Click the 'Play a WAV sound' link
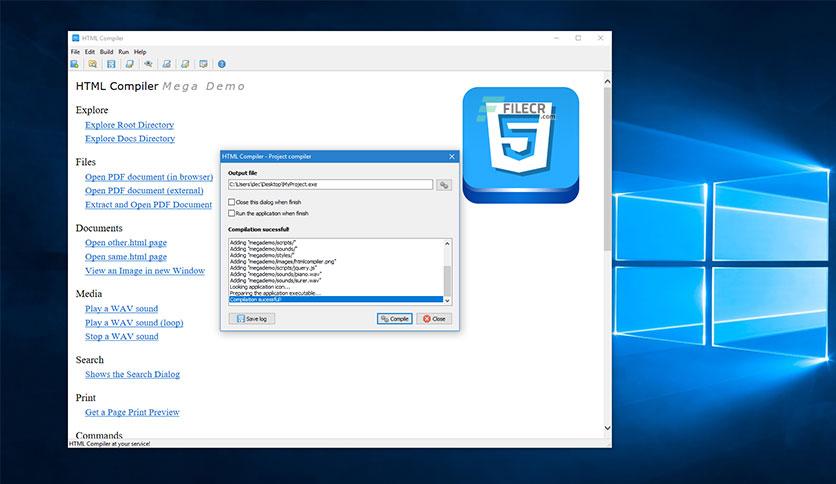Viewport: 836px width, 484px height. click(122, 309)
